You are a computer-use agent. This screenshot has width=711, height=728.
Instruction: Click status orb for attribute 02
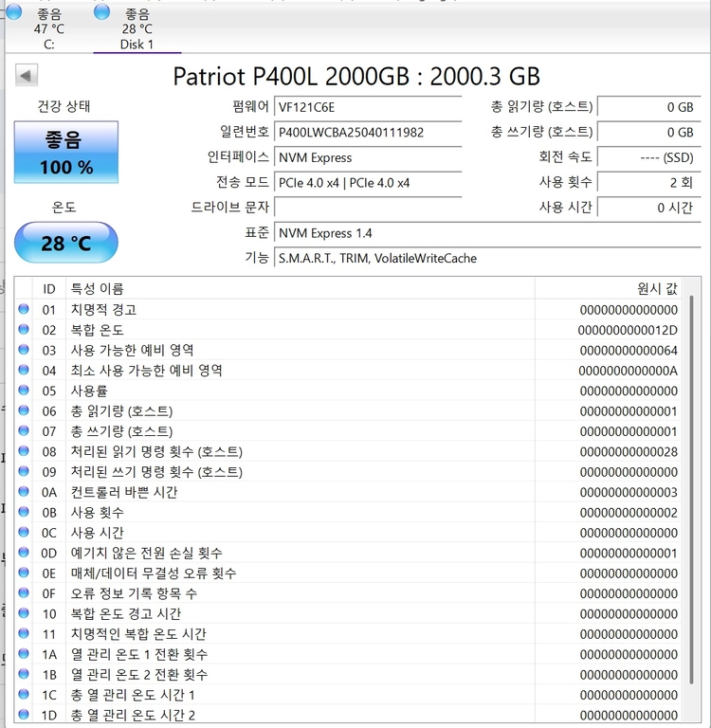coord(24,329)
